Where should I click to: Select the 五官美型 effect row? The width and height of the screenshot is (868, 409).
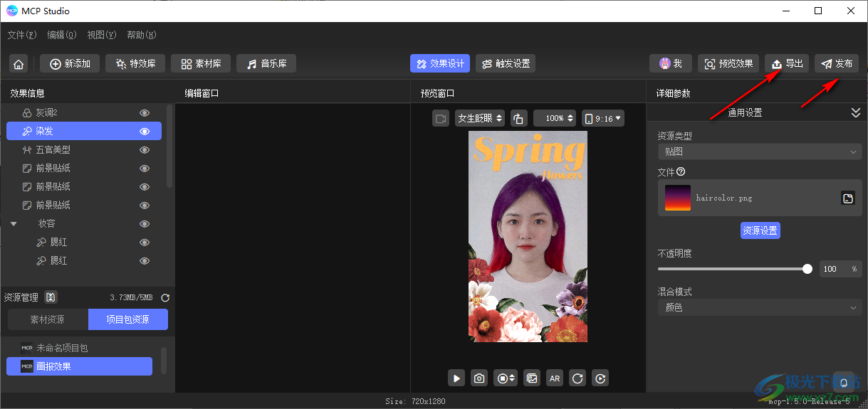click(x=84, y=150)
